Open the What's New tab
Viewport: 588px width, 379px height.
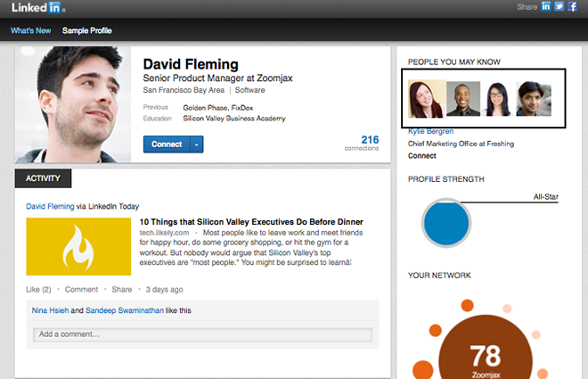coord(30,30)
